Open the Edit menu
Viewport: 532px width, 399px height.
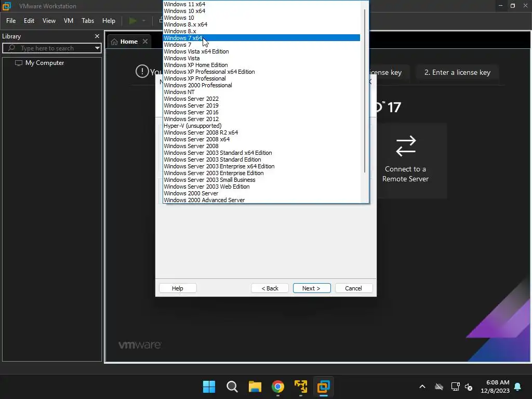coord(29,21)
